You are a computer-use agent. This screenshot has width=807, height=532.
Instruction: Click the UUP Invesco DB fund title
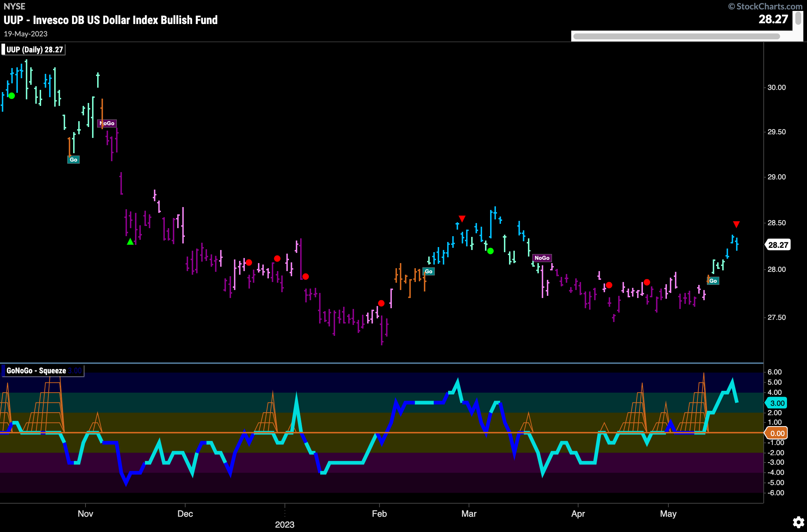point(111,20)
